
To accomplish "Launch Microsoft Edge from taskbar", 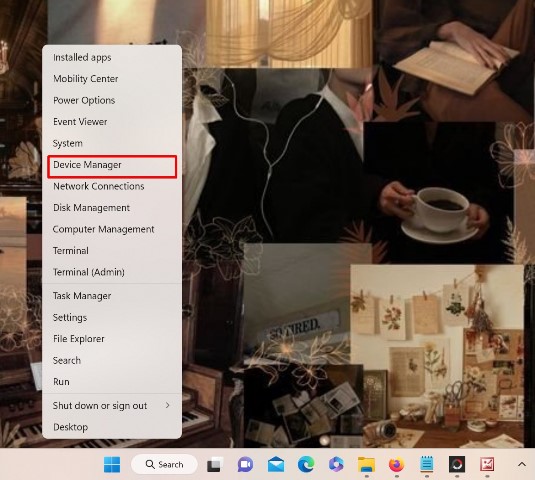I will tap(306, 464).
